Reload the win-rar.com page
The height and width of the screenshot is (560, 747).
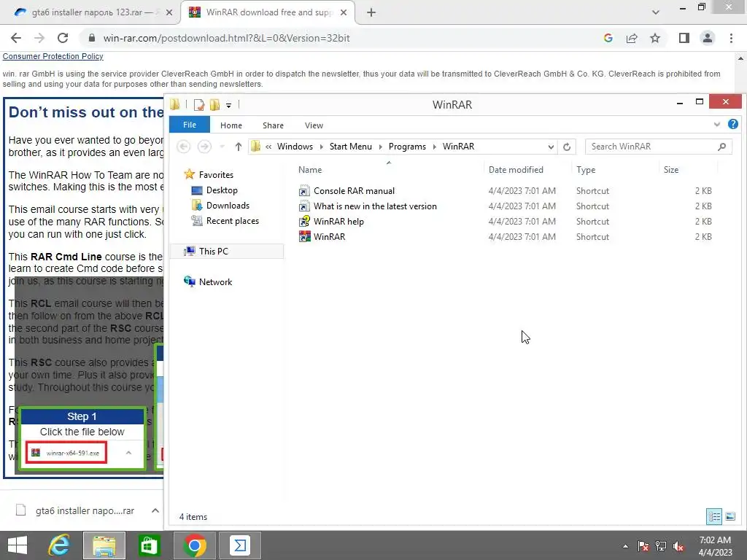tap(63, 38)
